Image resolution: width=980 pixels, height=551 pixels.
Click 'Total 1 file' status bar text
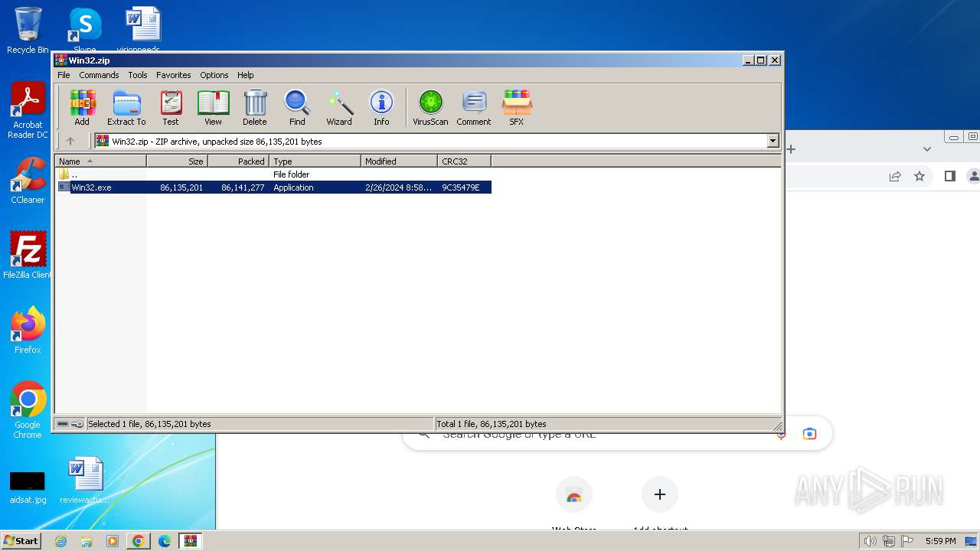coord(491,424)
